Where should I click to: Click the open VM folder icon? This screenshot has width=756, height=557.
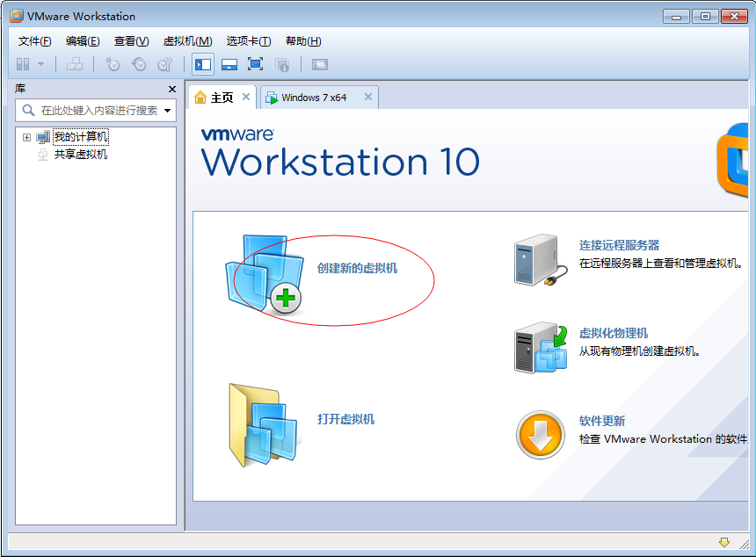[x=264, y=425]
